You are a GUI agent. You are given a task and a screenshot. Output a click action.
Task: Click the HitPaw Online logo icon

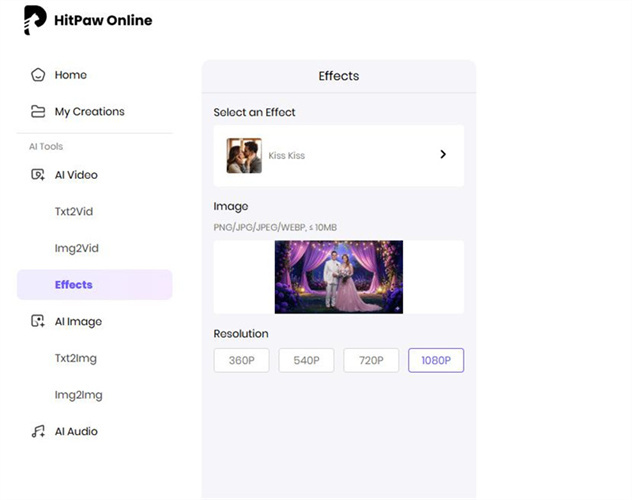35,20
